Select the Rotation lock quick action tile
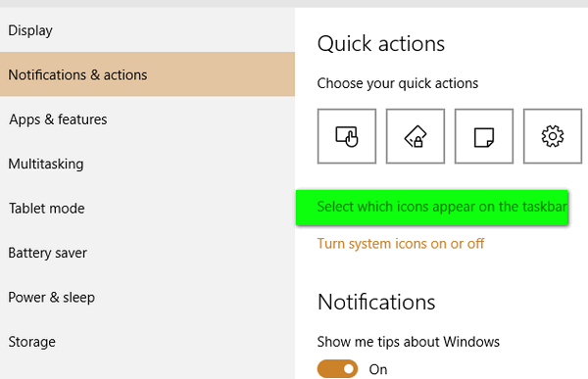Viewport: 588px width, 379px height. [416, 136]
